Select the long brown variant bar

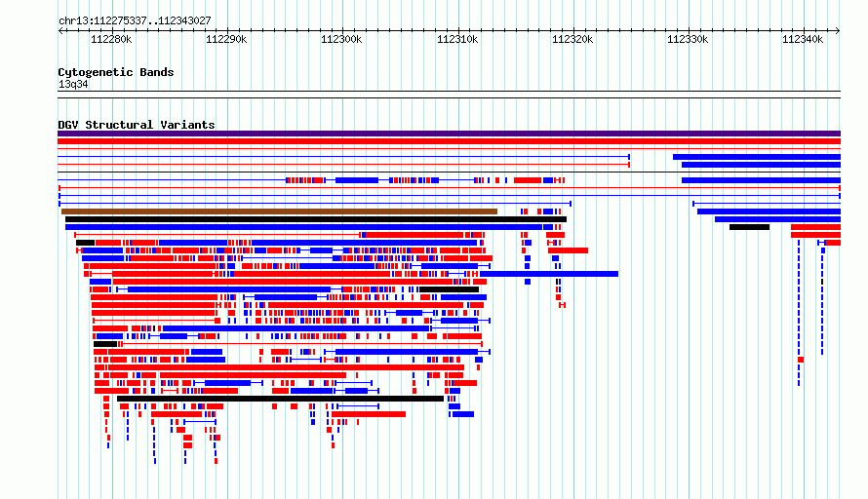point(279,211)
